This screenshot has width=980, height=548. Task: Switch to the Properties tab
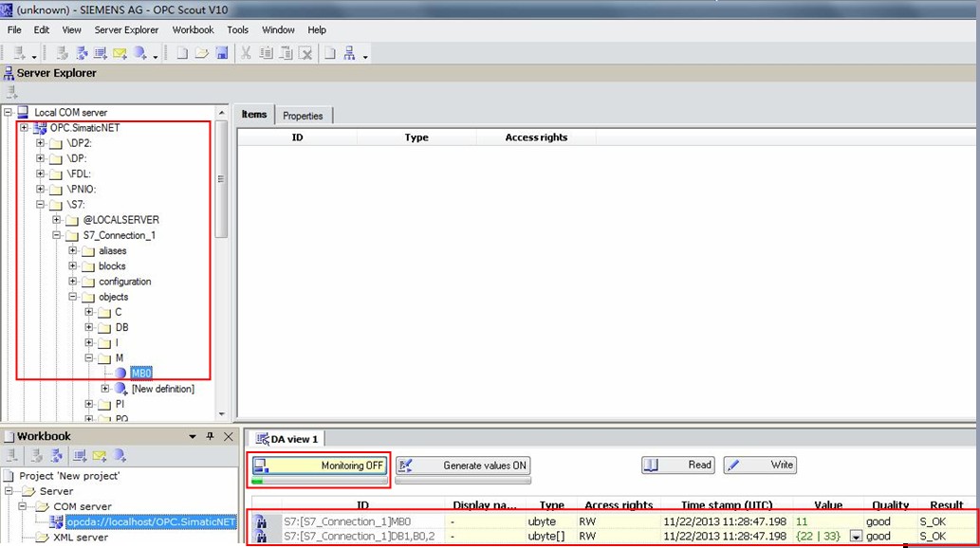303,116
